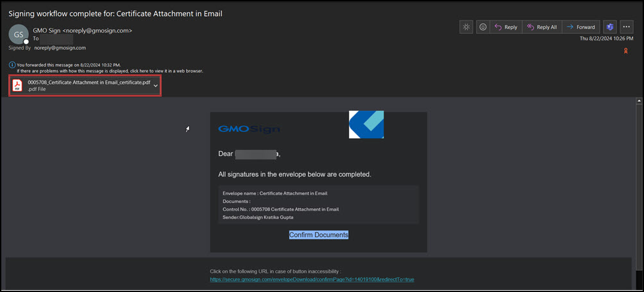Click the info icon beside forwarded notice

coord(12,65)
